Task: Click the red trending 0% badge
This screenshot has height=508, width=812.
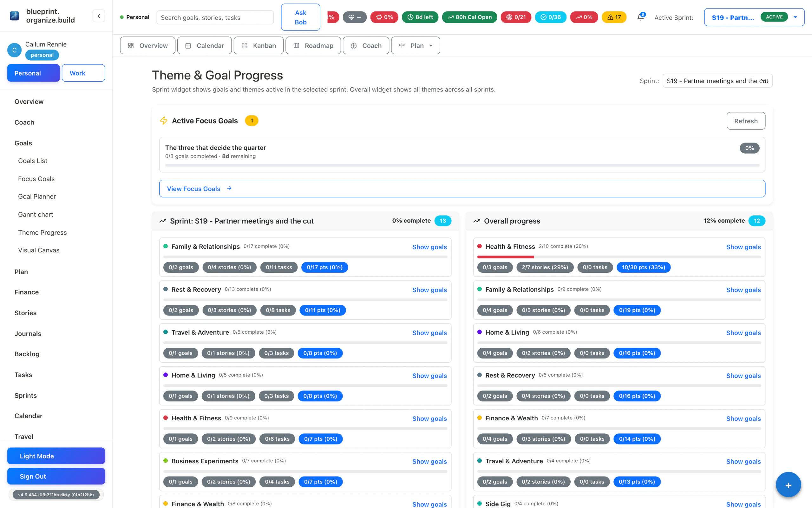Action: coord(584,17)
